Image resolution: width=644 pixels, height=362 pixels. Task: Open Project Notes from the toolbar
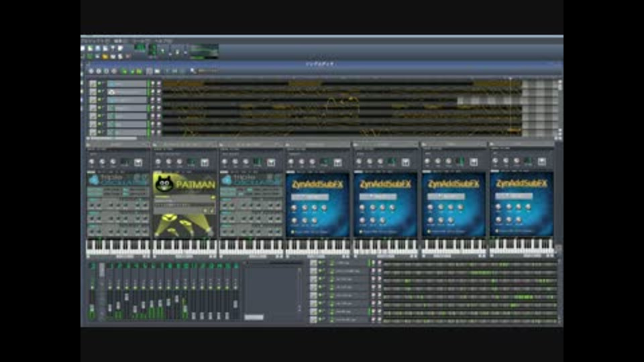(120, 56)
